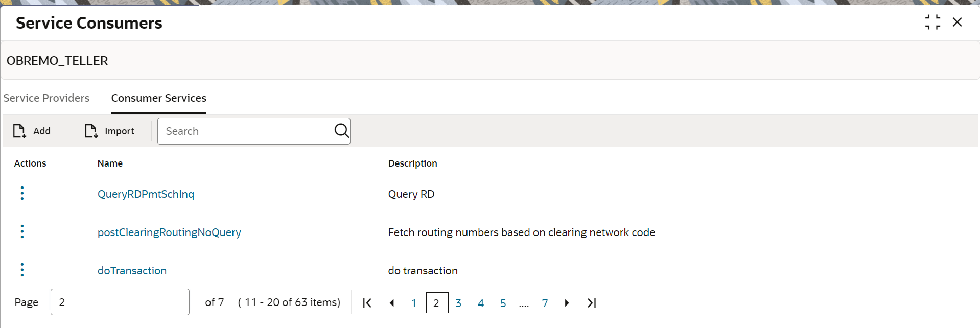Open actions menu for QueryRDPmtSchInq row
980x328 pixels.
[x=22, y=193]
